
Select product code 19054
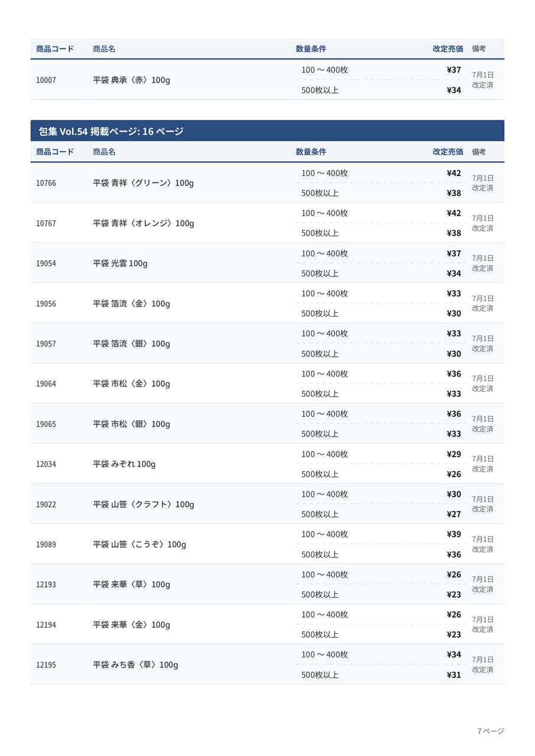coord(46,263)
